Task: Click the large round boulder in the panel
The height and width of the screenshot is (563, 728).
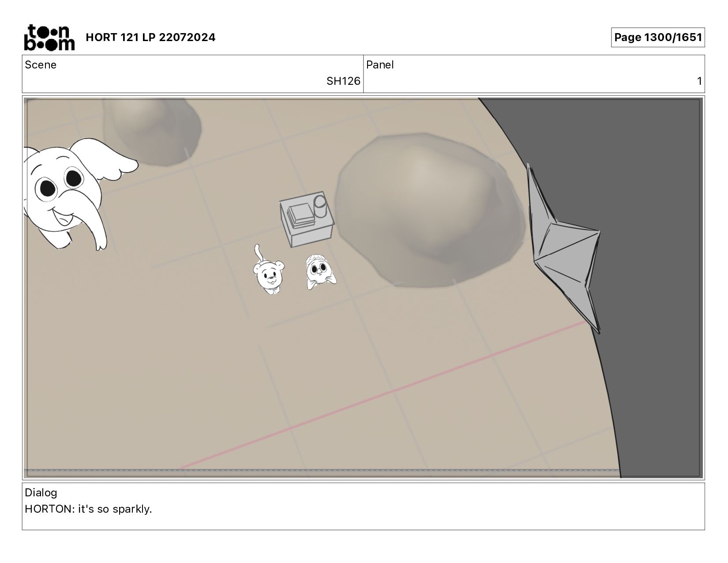Action: (430, 211)
